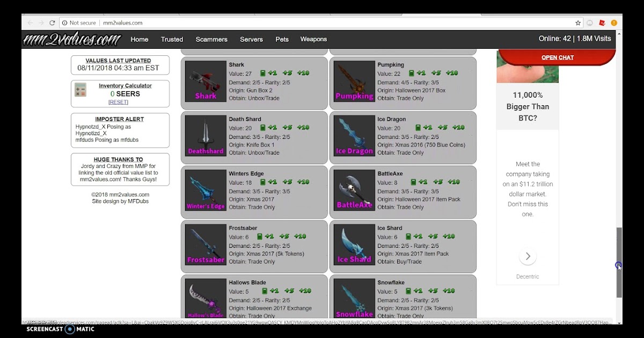Click the Decentric ad label
This screenshot has width=644, height=338.
528,277
